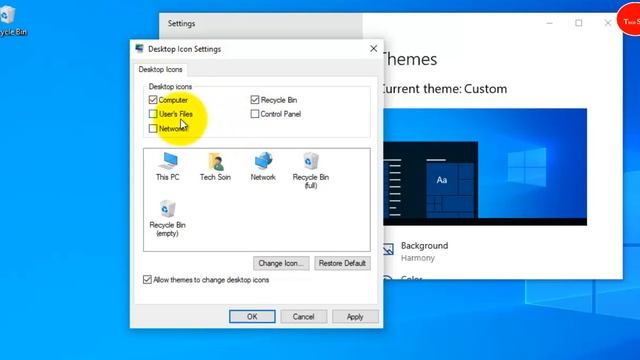Confirm with the OK button
The width and height of the screenshot is (640, 360).
pos(252,317)
